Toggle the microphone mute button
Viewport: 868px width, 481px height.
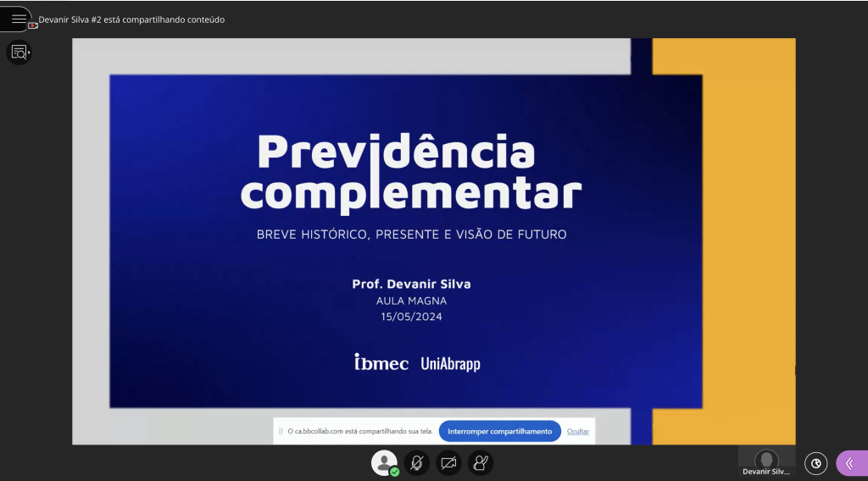[417, 462]
